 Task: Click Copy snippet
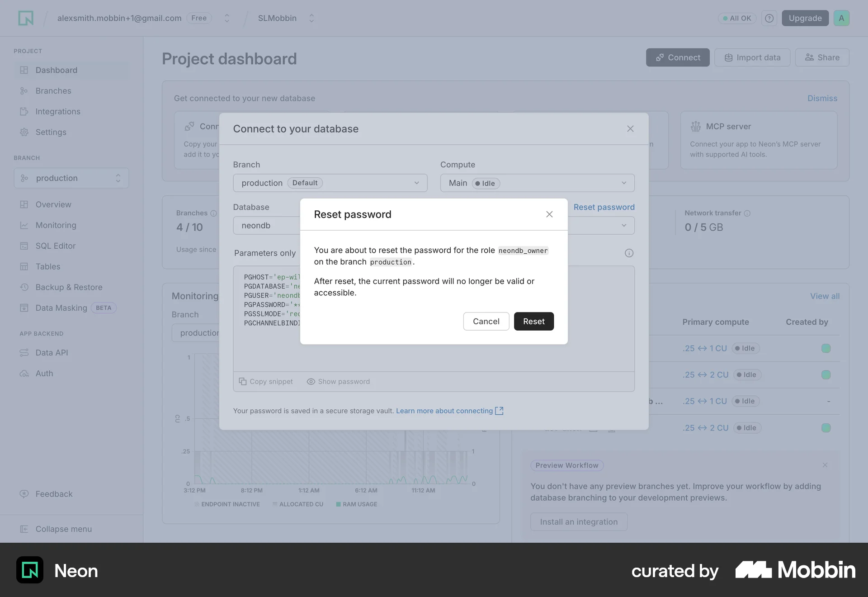click(266, 381)
